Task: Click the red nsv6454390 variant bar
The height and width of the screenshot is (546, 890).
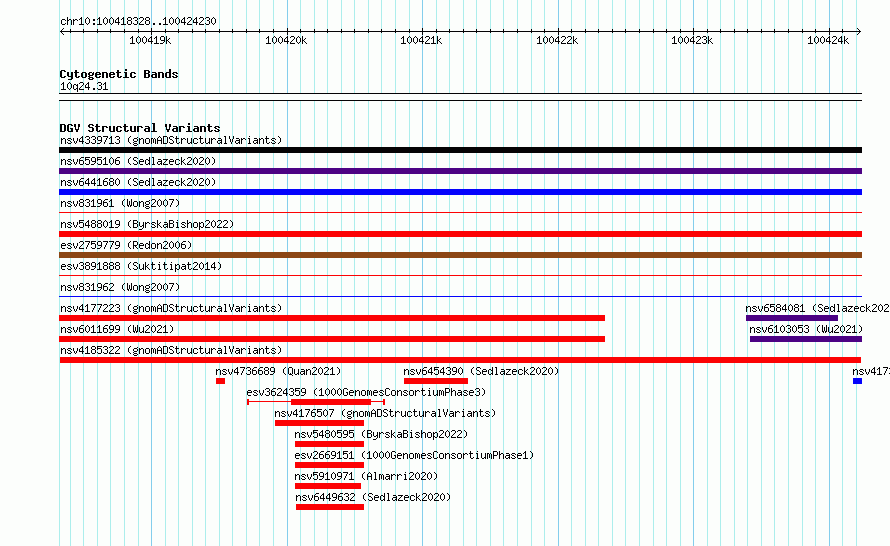Action: [x=436, y=381]
